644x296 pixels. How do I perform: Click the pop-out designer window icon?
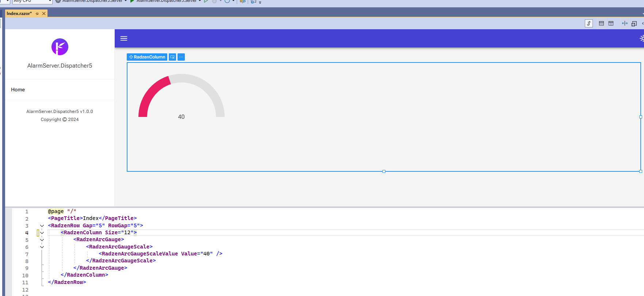[634, 23]
